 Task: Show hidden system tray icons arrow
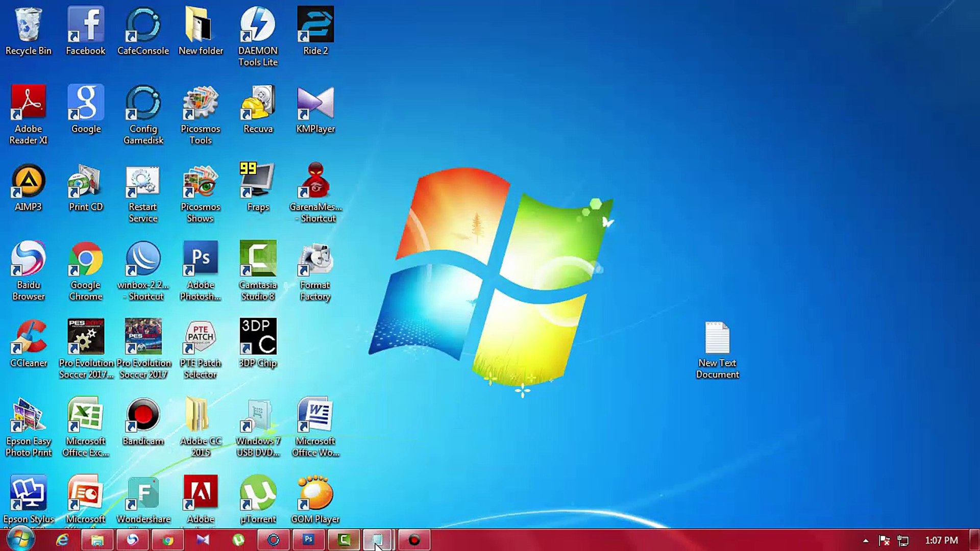[866, 540]
